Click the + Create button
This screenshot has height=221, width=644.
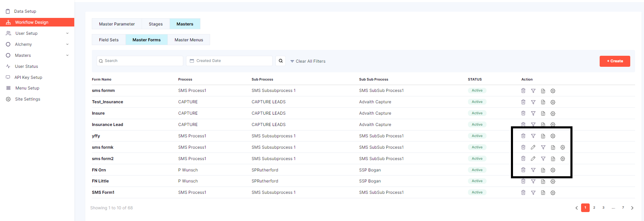click(x=614, y=61)
